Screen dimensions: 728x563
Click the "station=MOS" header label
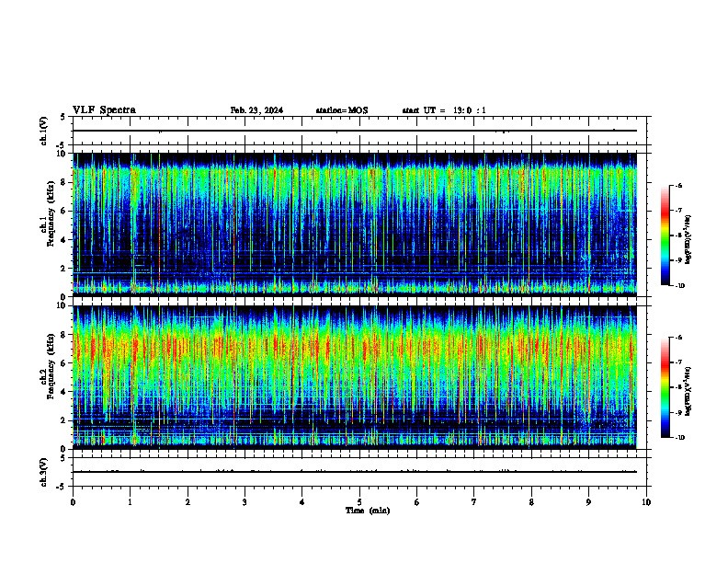point(342,110)
